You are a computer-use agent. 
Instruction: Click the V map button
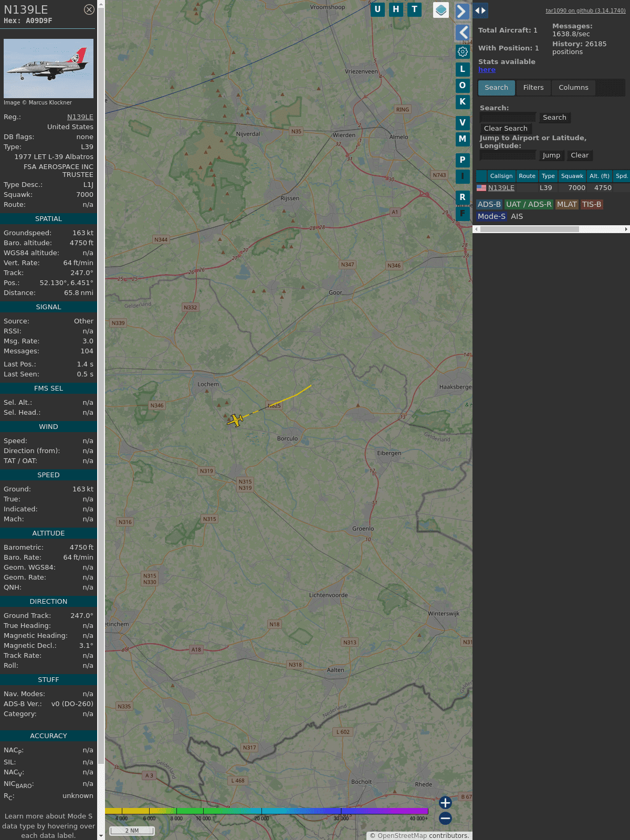coord(463,123)
